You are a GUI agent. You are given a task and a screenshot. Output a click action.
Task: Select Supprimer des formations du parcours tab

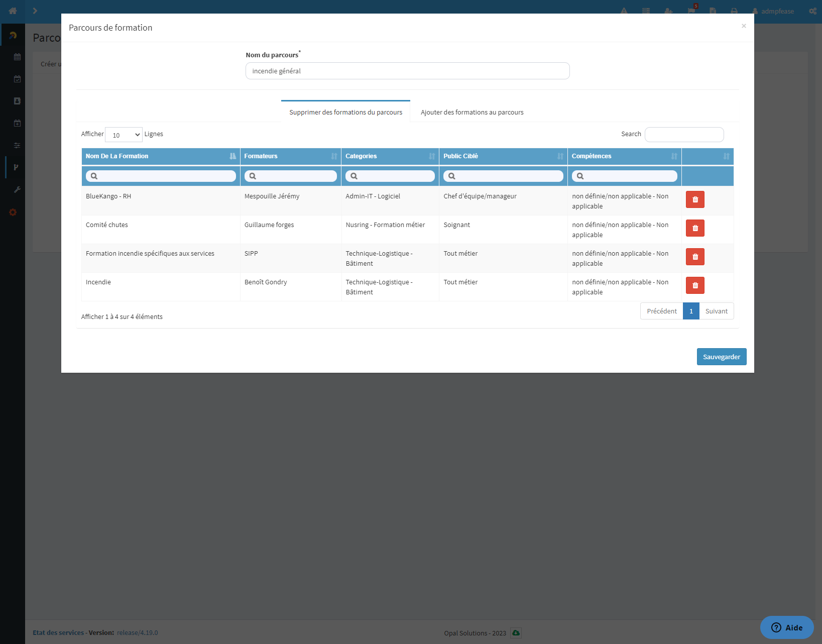pyautogui.click(x=345, y=112)
